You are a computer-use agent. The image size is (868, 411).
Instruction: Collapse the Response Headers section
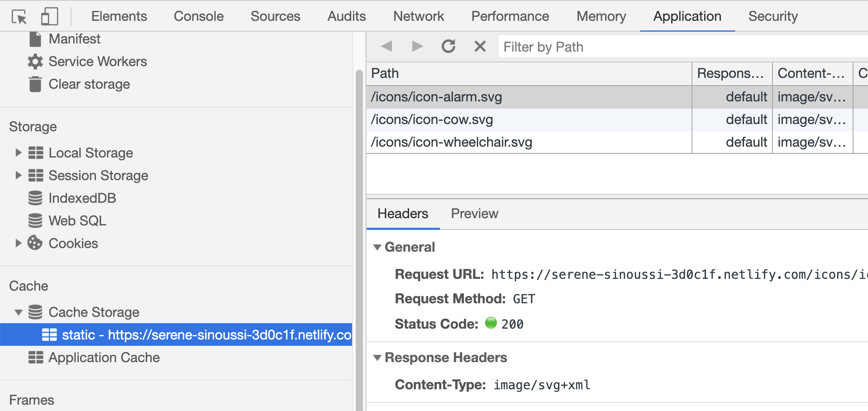377,358
